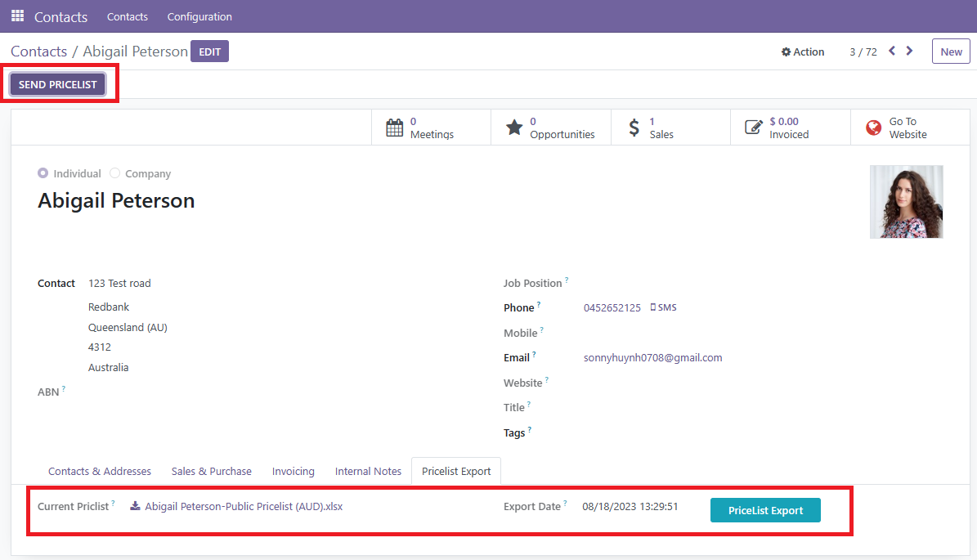Switch to the Sales & Purchase tab
977x560 pixels.
(211, 471)
